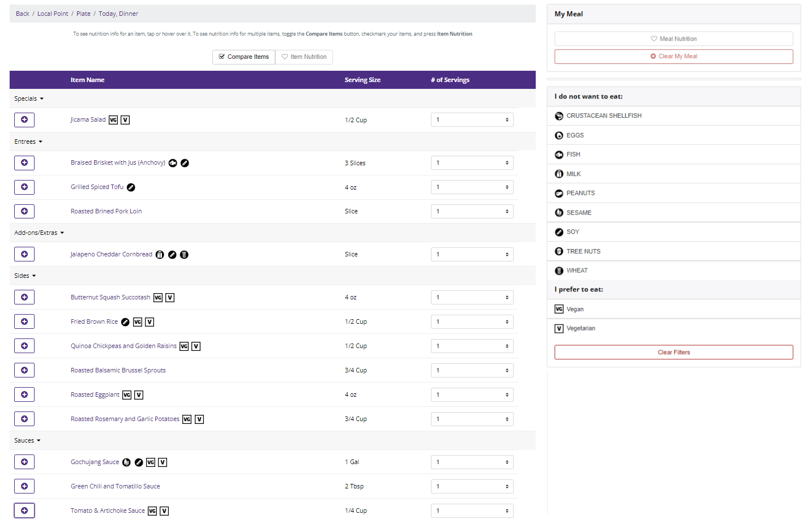Open servings dropdown for Roasted Brined Pork Loin
807x532 pixels.
point(472,212)
